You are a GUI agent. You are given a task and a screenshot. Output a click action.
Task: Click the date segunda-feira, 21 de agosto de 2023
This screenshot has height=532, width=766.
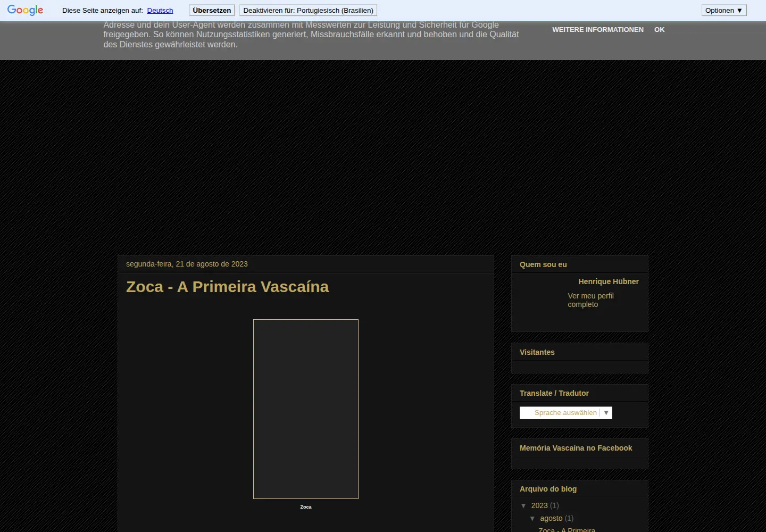(x=187, y=264)
